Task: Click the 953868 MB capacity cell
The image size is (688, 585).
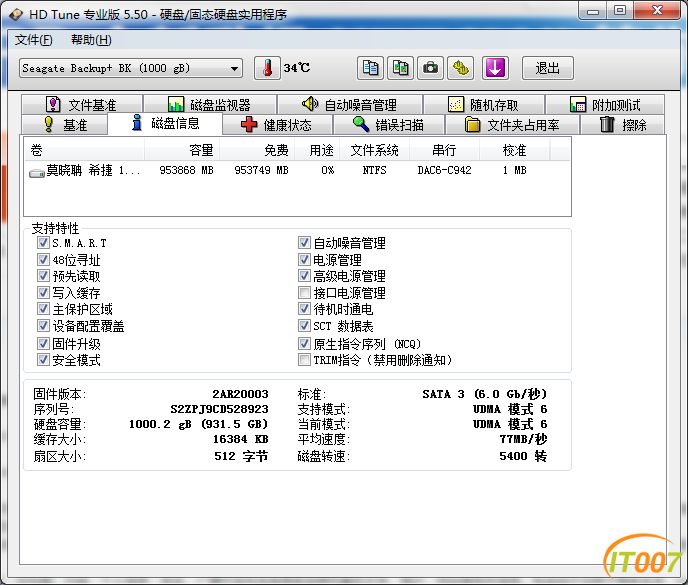Action: pos(186,170)
